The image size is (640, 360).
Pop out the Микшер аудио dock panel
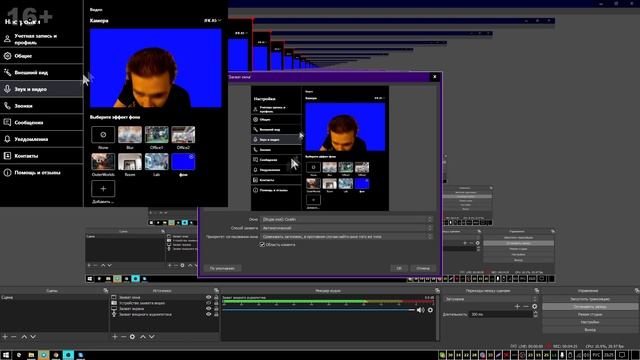click(x=437, y=291)
